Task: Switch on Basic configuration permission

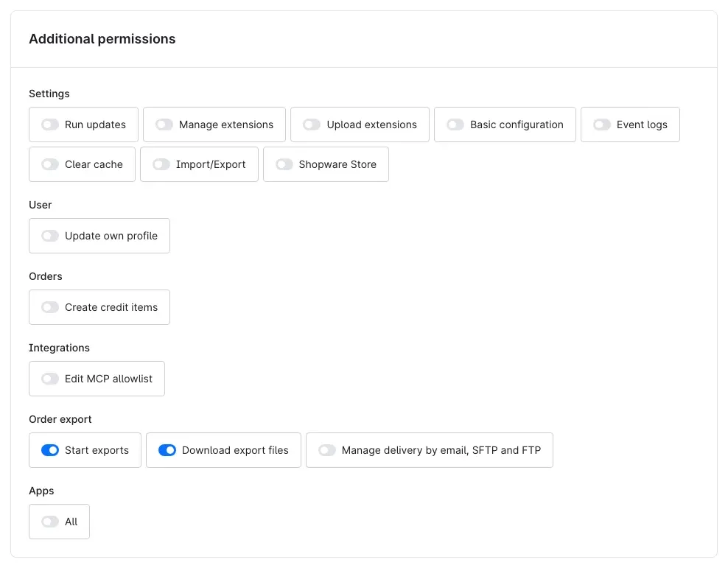Action: click(x=455, y=125)
